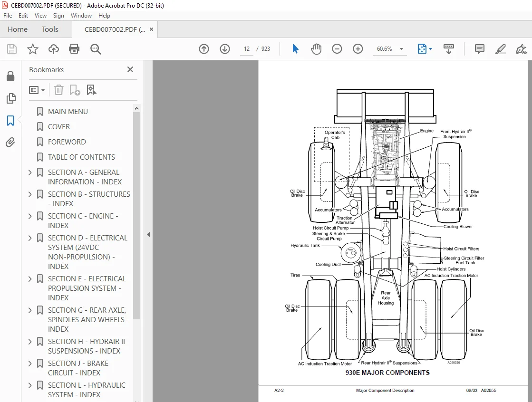Click the page number field
The image size is (532, 402).
coord(247,49)
